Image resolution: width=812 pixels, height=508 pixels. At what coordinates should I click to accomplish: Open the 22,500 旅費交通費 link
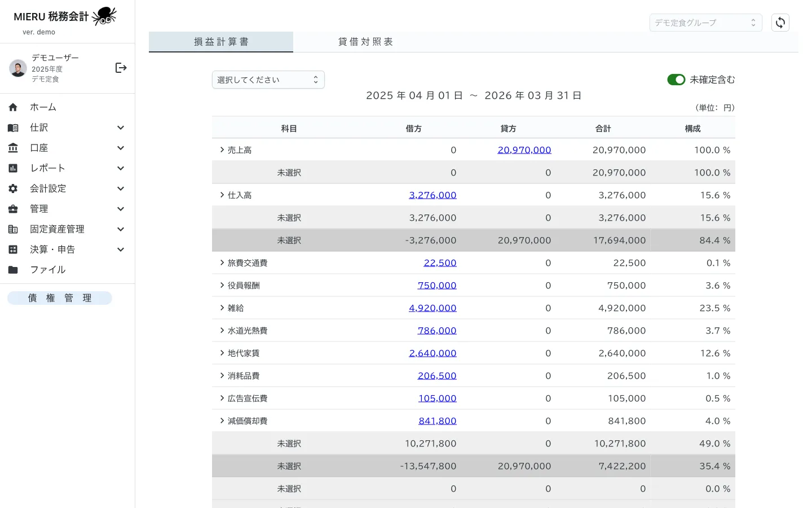[x=440, y=262]
